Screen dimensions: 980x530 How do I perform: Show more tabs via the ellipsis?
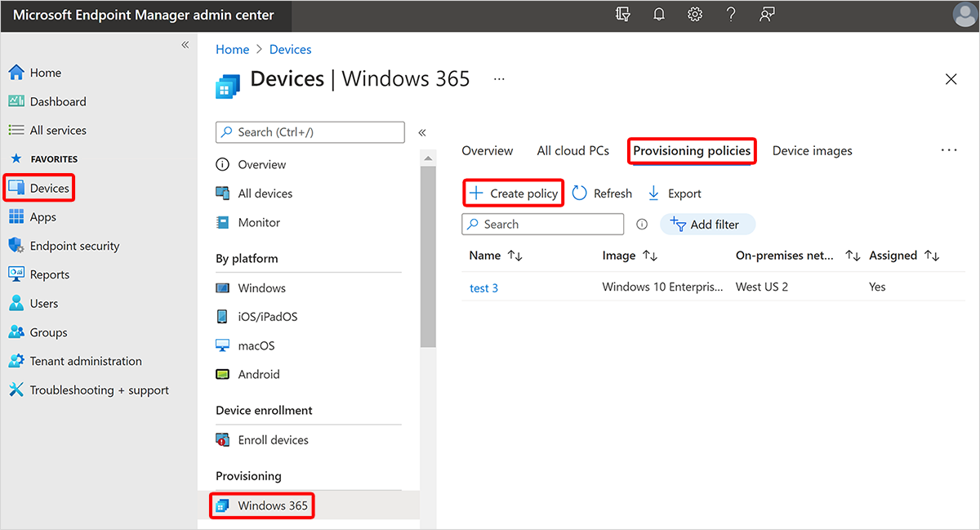pyautogui.click(x=948, y=150)
